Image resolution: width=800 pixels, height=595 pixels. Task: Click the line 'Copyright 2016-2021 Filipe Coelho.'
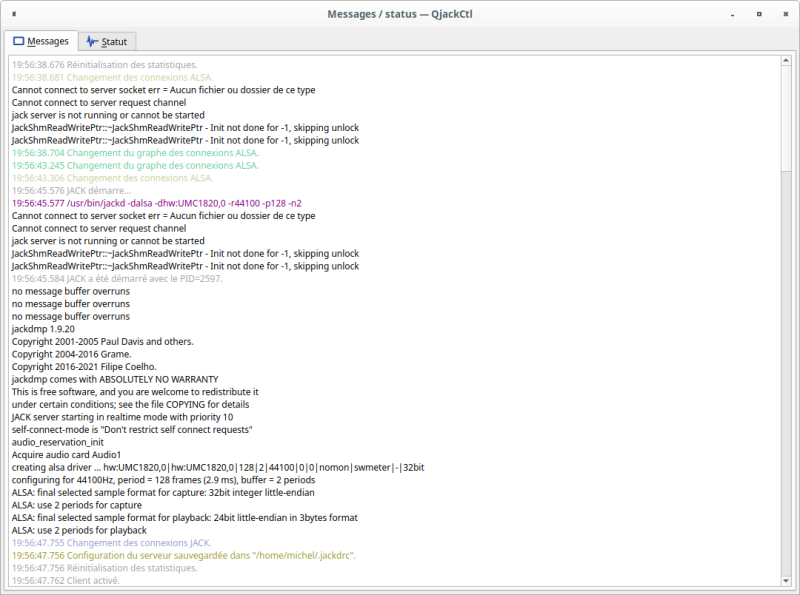pyautogui.click(x=84, y=367)
